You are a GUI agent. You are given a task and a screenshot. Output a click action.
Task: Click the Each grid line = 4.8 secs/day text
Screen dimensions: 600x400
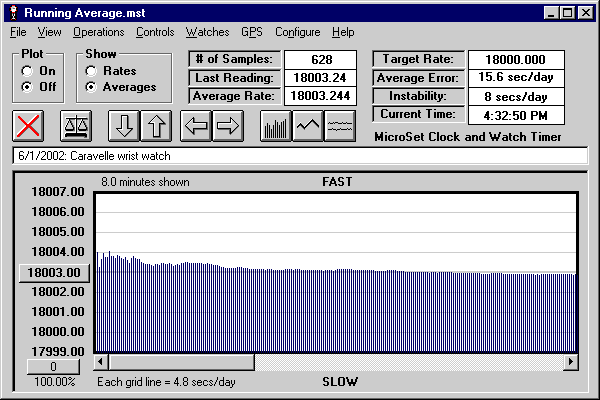click(166, 382)
